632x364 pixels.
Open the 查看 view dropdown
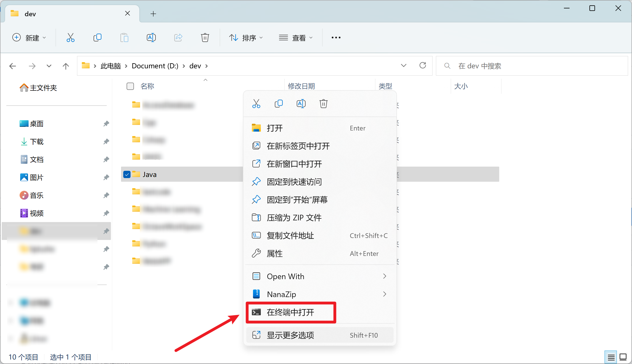tap(296, 38)
